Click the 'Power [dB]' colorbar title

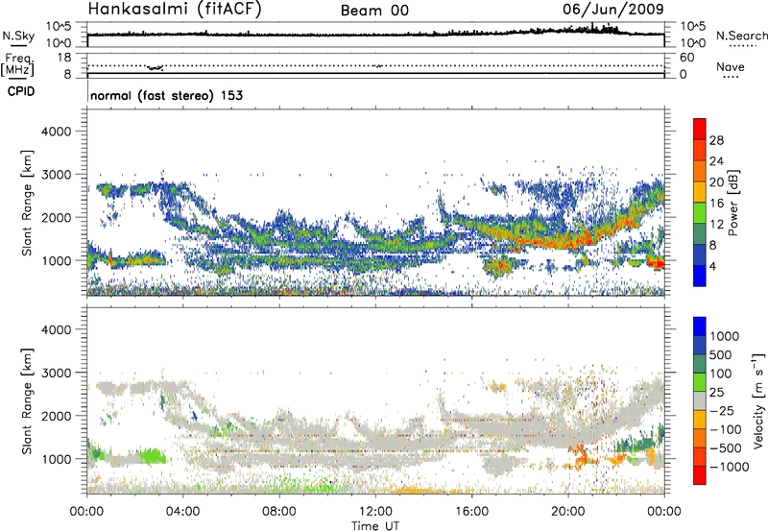733,203
